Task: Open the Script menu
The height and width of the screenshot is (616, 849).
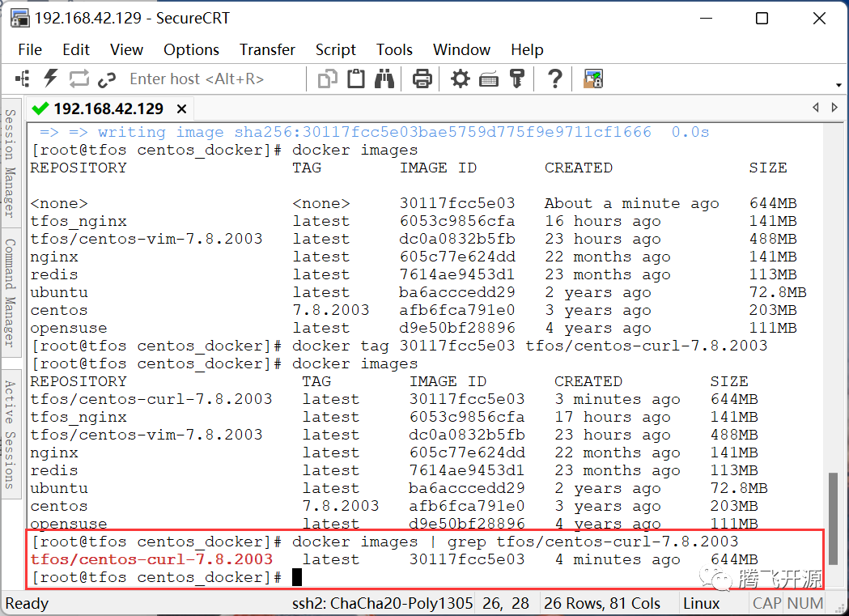Action: point(336,50)
